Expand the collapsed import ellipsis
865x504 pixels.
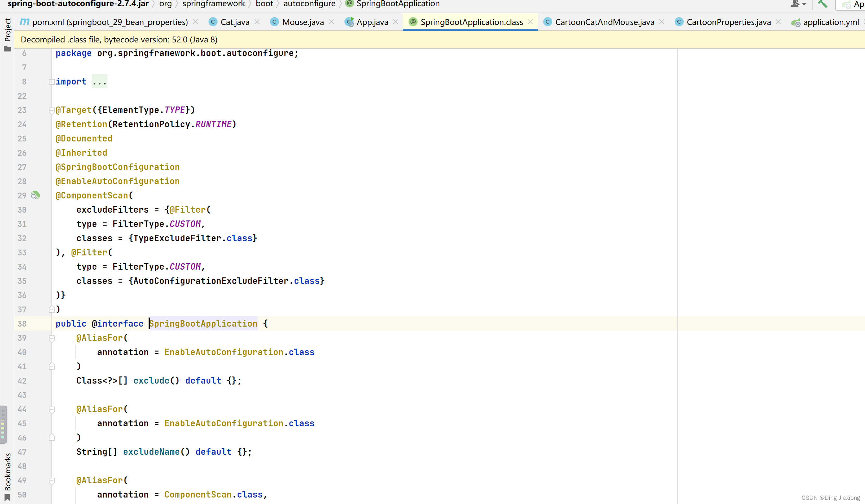point(99,82)
